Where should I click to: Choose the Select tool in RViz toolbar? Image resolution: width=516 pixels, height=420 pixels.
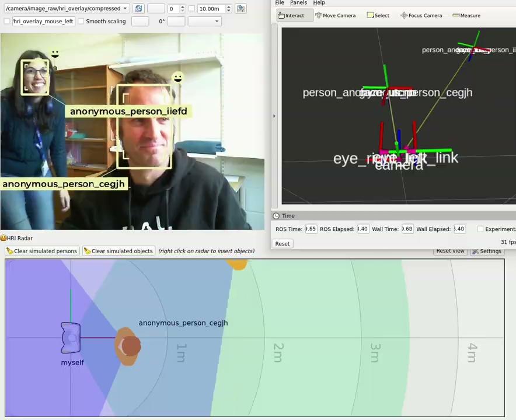378,15
